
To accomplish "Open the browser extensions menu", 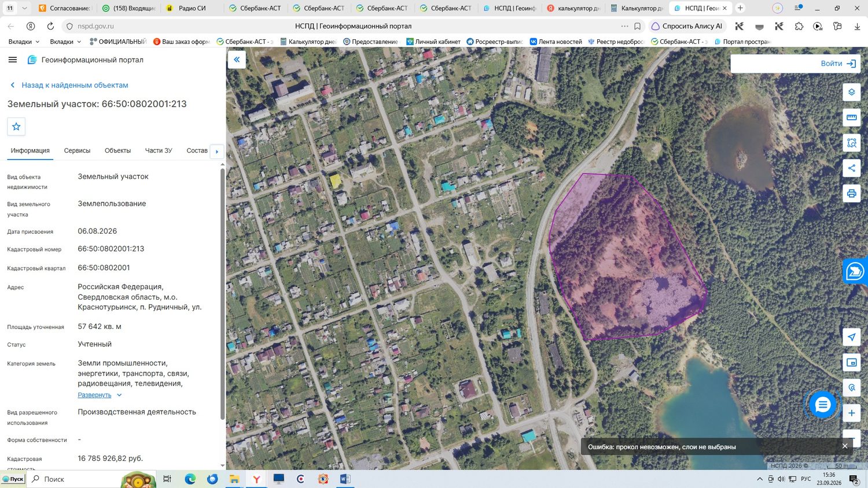I will 799,26.
